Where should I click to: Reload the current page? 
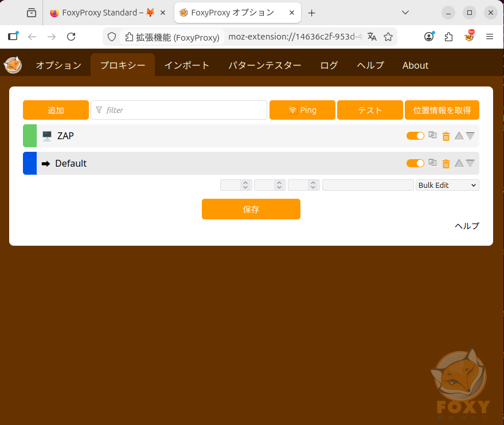pos(71,37)
